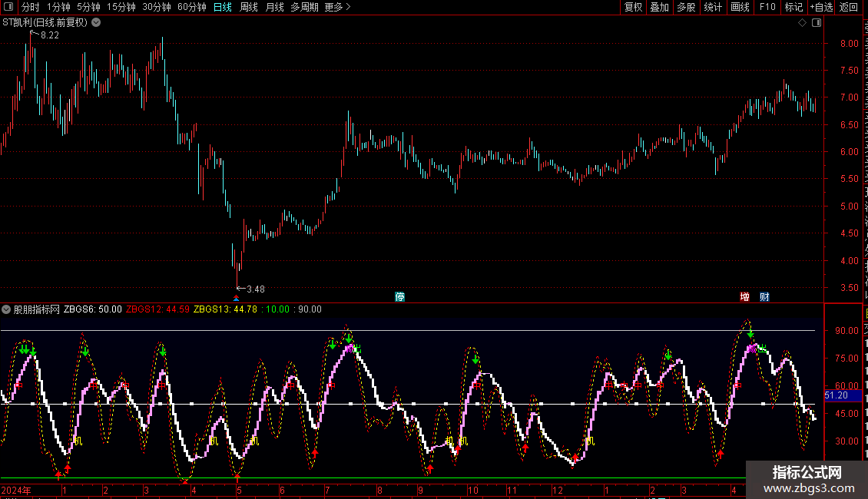Open the indicator dropdown beside 股朋指标网
Screen dimensions: 868x499
point(6,309)
